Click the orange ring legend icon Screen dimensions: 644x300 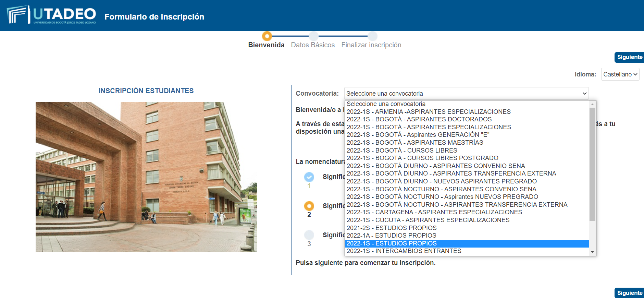(309, 206)
